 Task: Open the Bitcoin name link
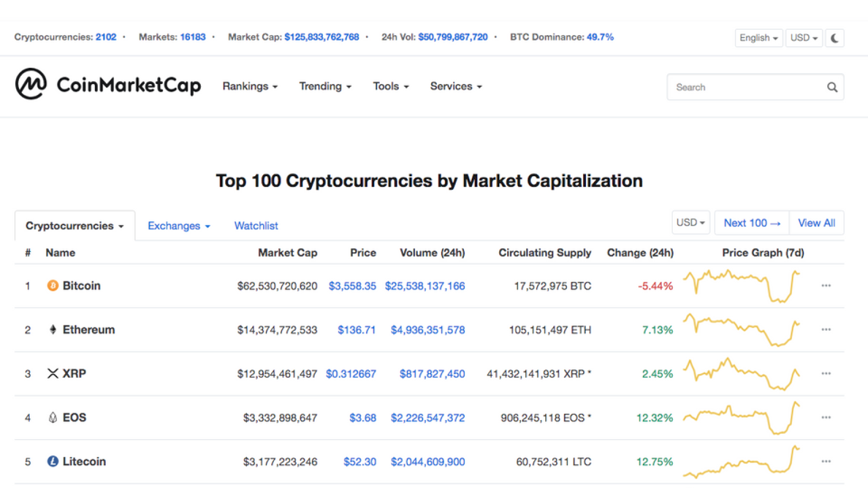pos(81,286)
